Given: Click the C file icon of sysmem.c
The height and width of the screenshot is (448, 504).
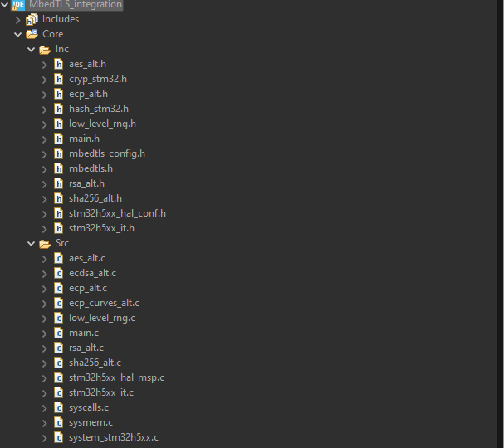Looking at the screenshot, I should point(58,422).
